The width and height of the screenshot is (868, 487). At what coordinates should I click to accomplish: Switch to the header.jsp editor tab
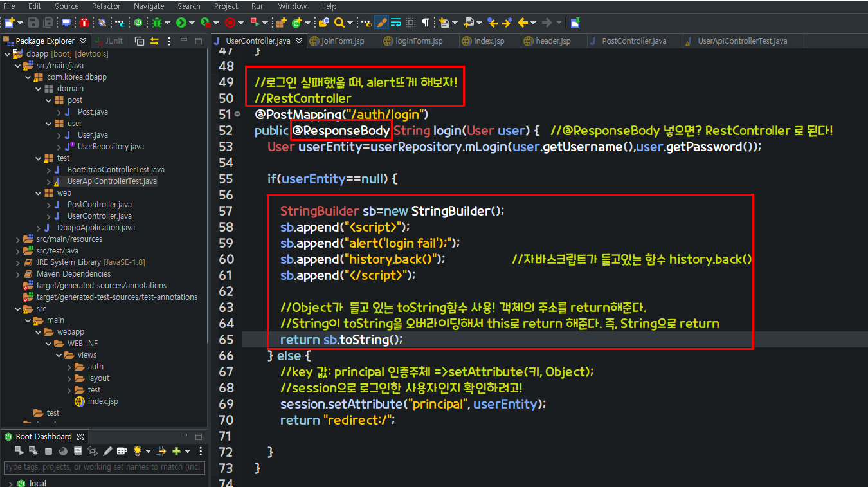[x=553, y=41]
